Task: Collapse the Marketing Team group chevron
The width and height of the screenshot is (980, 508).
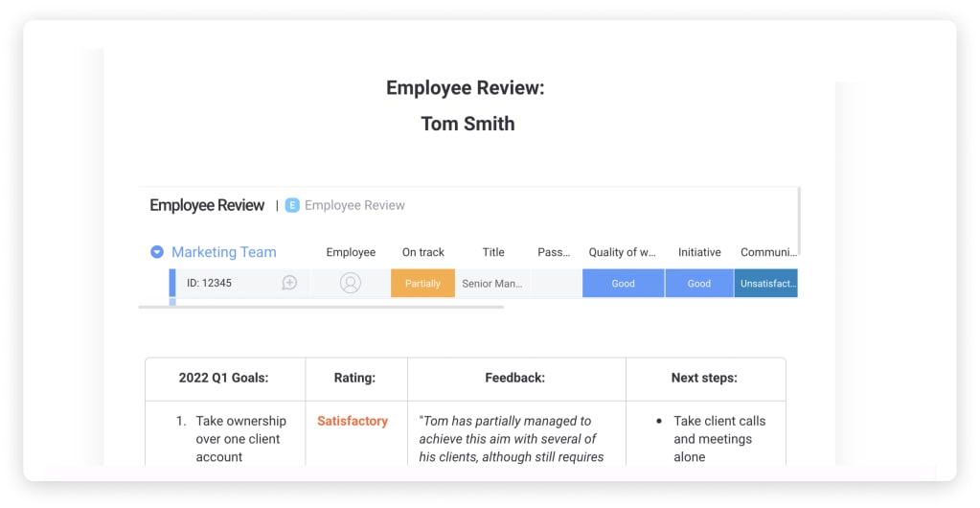Action: click(x=157, y=252)
